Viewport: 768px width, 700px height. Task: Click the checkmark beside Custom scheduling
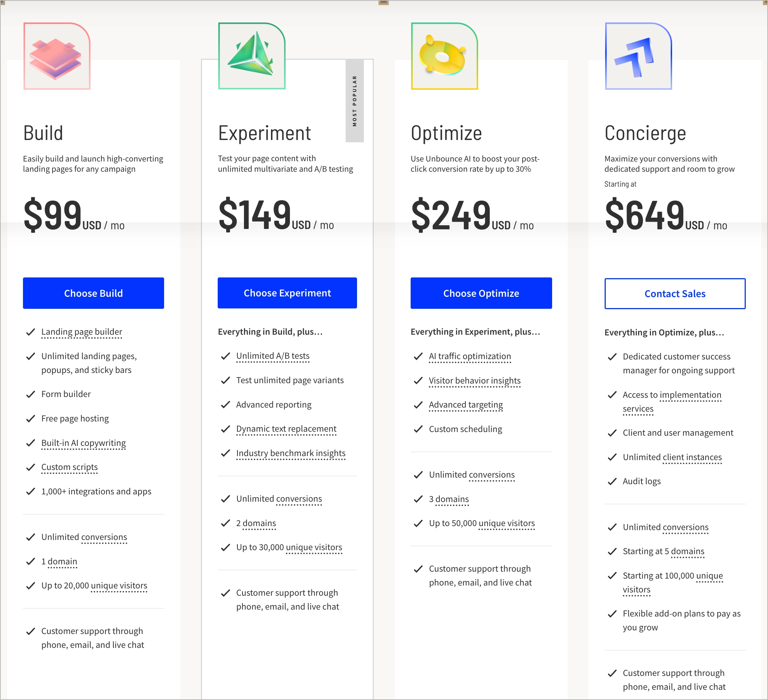point(418,429)
